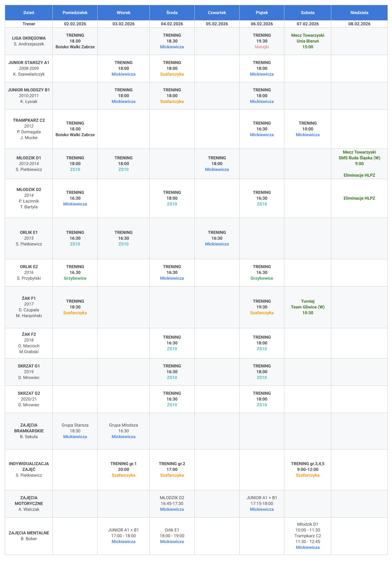Select the ZAJĘCIA MENTALNE row label
This screenshot has width=392, height=580.
pyautogui.click(x=29, y=533)
